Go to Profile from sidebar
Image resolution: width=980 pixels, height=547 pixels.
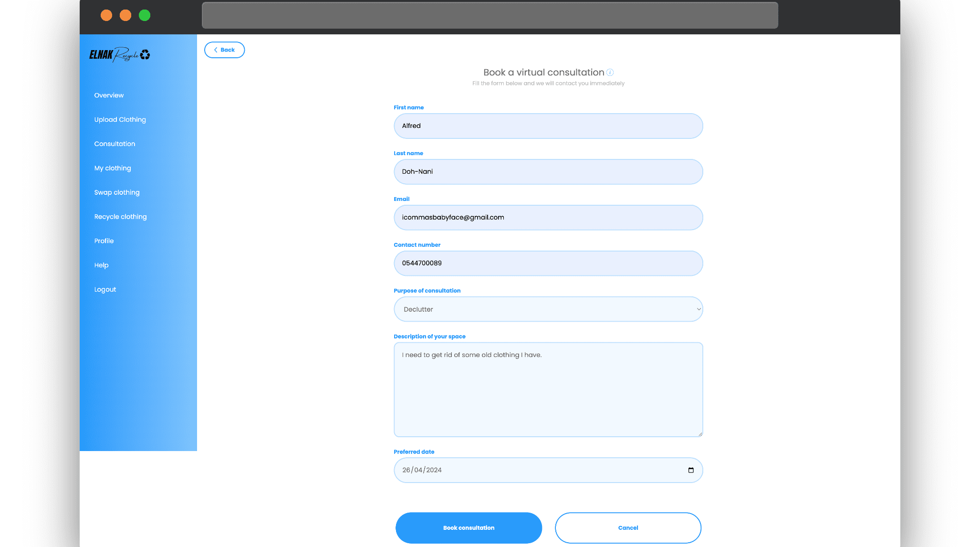point(104,241)
